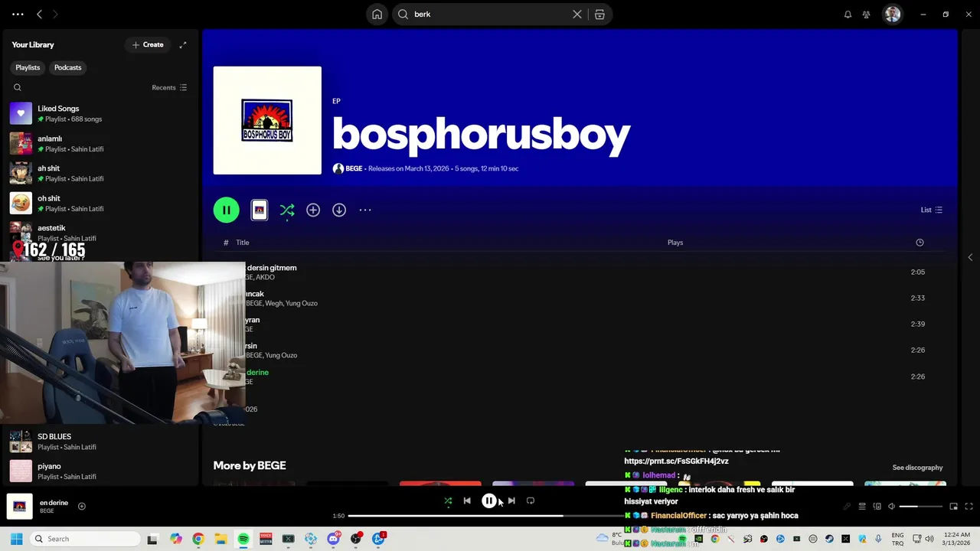Go back with the left arrow
The image size is (980, 551).
40,15
